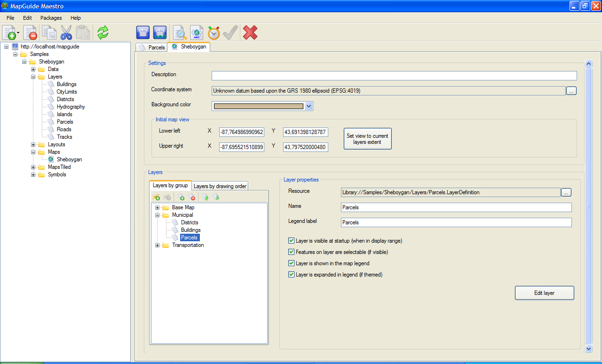Preview the resource with magnifier icon
The width and height of the screenshot is (602, 364).
pyautogui.click(x=179, y=32)
